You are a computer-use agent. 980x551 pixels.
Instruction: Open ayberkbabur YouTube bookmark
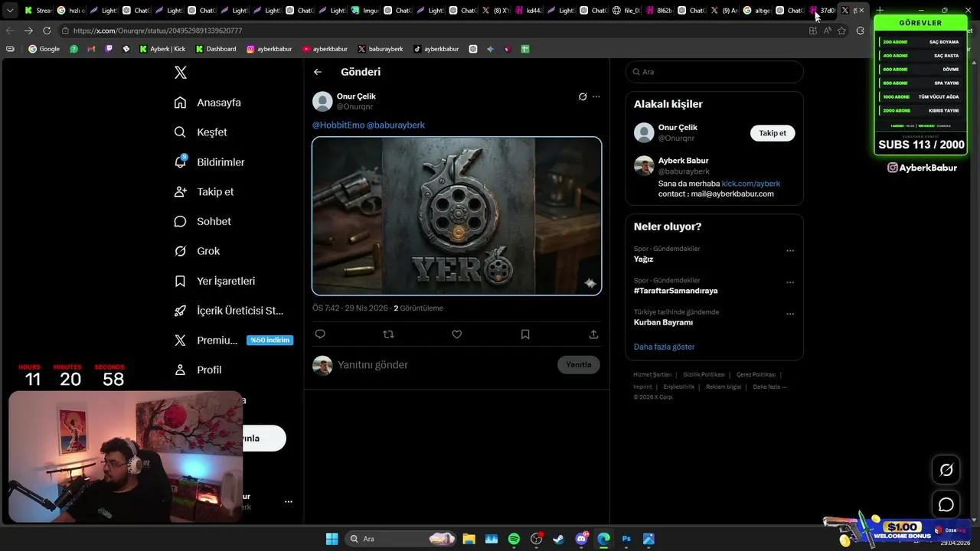click(x=325, y=49)
